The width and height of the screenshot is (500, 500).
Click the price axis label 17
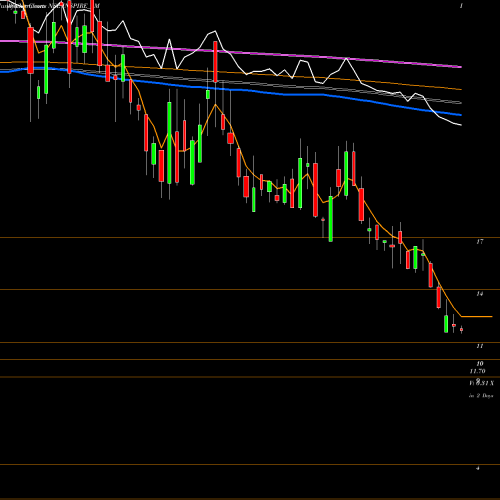click(479, 242)
